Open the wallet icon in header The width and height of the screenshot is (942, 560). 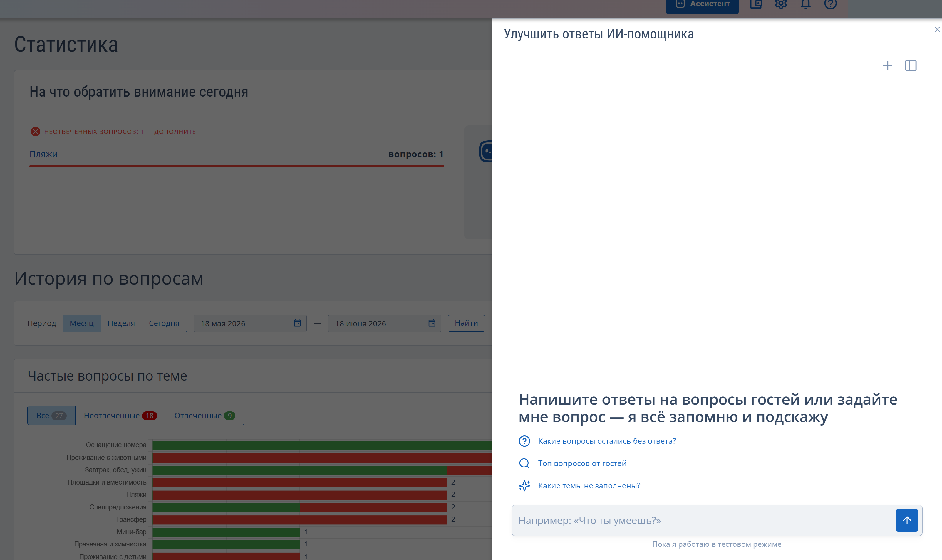point(756,4)
